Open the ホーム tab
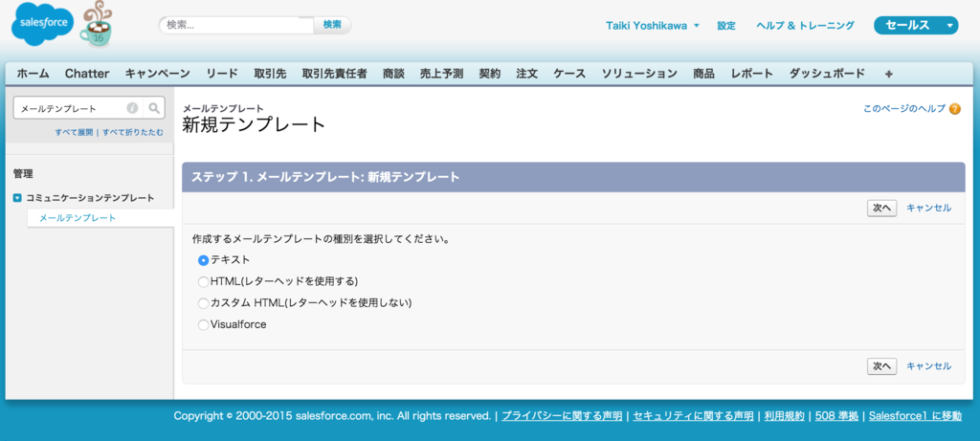This screenshot has height=441, width=980. [x=33, y=74]
